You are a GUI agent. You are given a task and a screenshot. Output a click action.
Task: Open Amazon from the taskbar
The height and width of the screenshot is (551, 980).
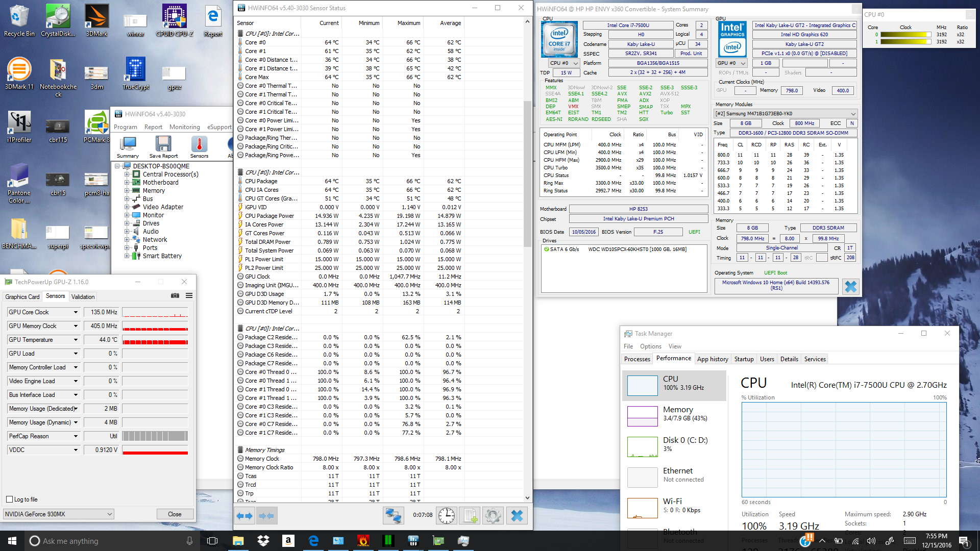288,541
